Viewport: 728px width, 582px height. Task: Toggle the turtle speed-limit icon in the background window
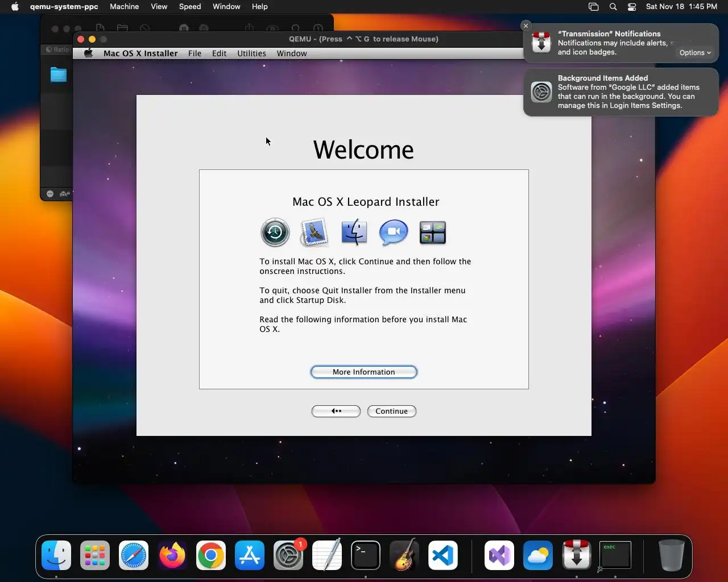(65, 194)
